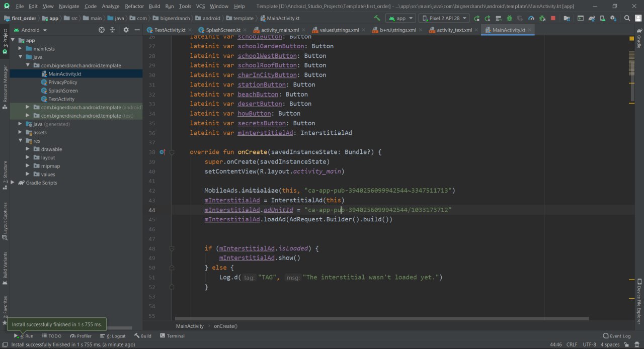Viewport: 644px width, 349px height.
Task: Click project panel gear settings icon
Action: (126, 30)
